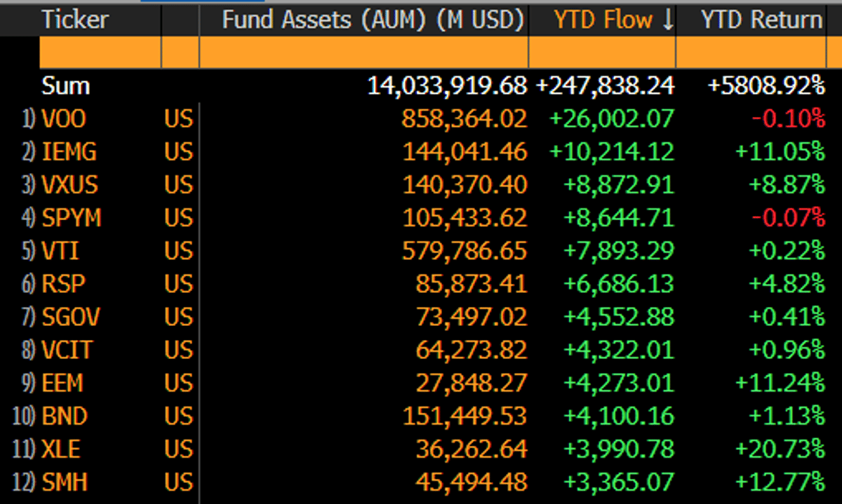Open the SMH fund entry
This screenshot has height=504, width=842.
pyautogui.click(x=67, y=482)
